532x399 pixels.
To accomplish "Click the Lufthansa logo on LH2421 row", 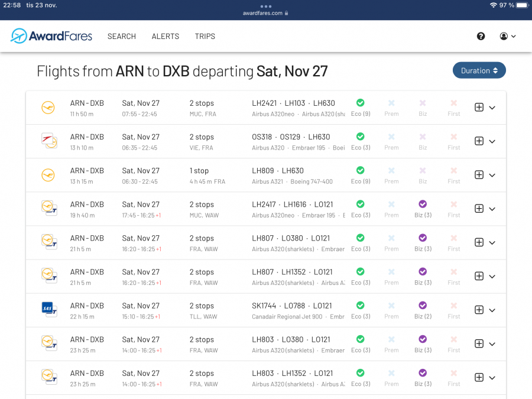I will point(48,108).
